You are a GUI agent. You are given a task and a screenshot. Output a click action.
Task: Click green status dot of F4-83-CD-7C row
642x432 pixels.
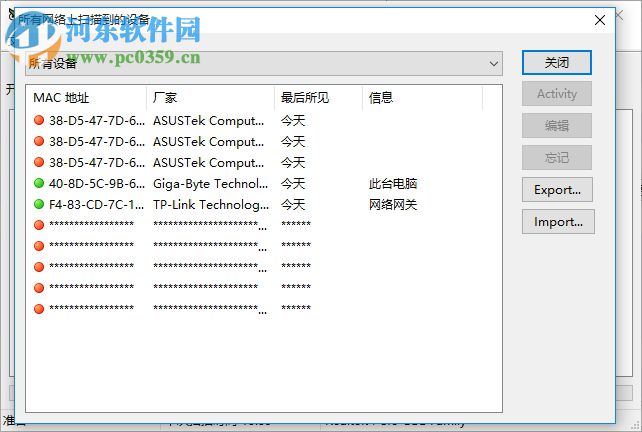click(39, 204)
